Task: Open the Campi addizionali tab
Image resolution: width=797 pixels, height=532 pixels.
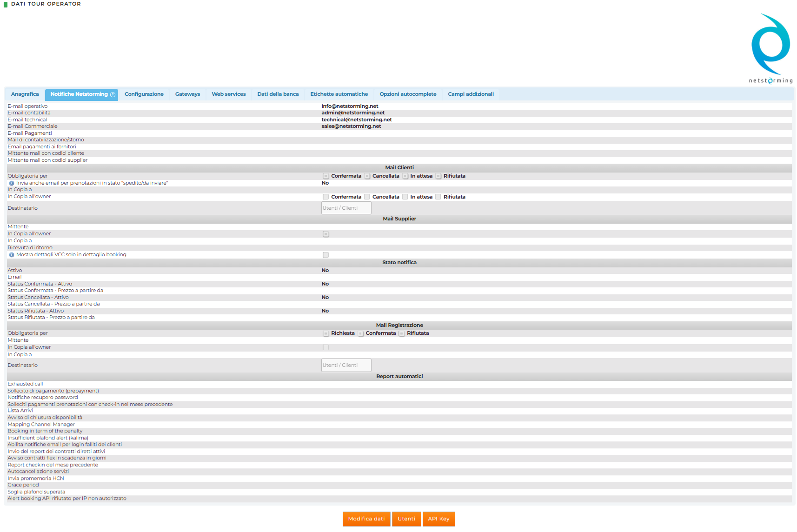Action: [471, 94]
